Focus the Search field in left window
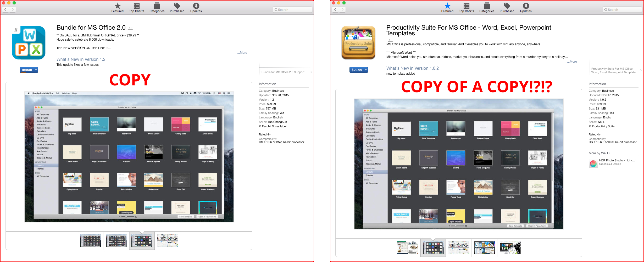Image resolution: width=644 pixels, height=262 pixels. pos(292,10)
